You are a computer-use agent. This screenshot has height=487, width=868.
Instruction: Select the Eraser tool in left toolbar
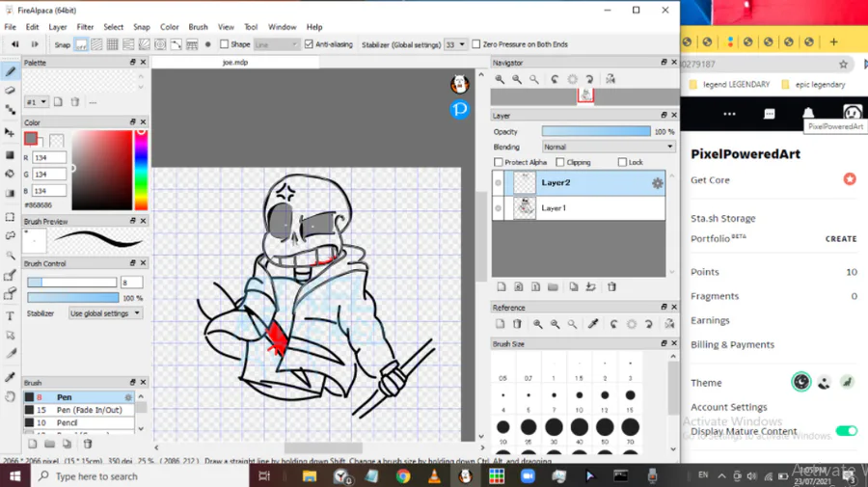pyautogui.click(x=10, y=91)
